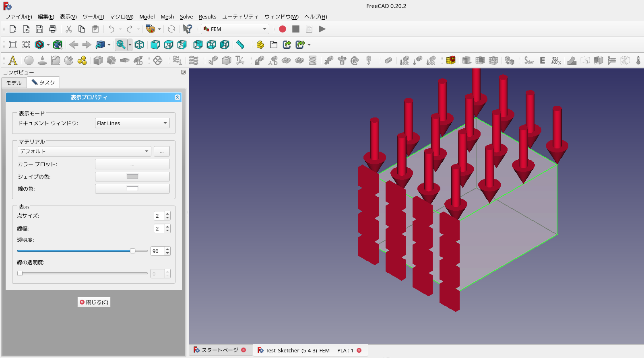The height and width of the screenshot is (358, 644).
Task: Select the Measure distance ruler tool
Action: 240,45
